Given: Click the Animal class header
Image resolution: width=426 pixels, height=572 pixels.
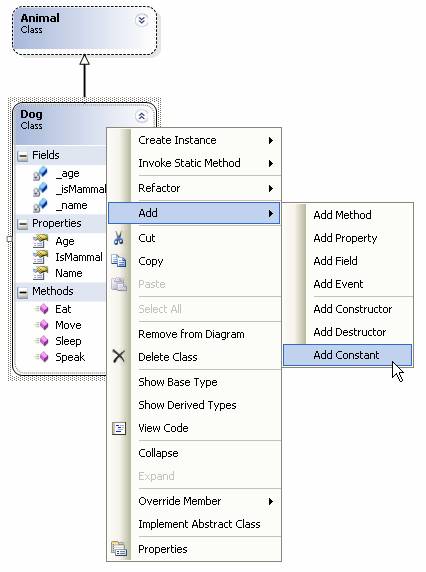Looking at the screenshot, I should 85,31.
